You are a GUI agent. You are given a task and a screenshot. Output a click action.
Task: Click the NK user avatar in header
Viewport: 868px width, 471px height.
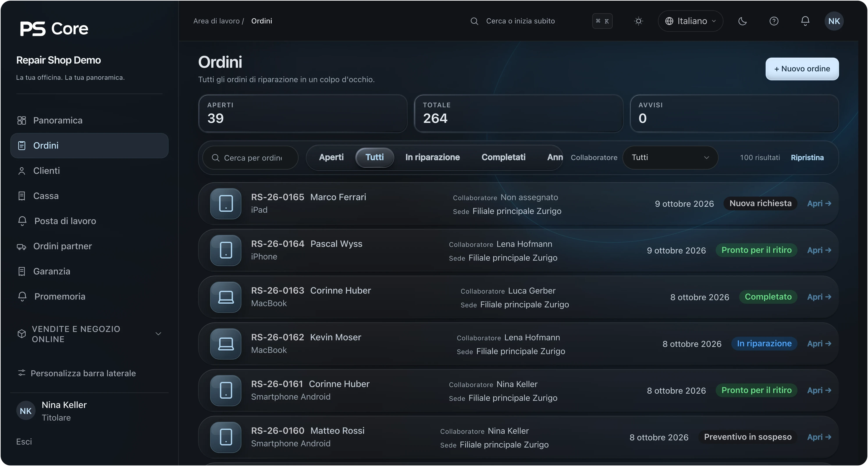point(834,21)
